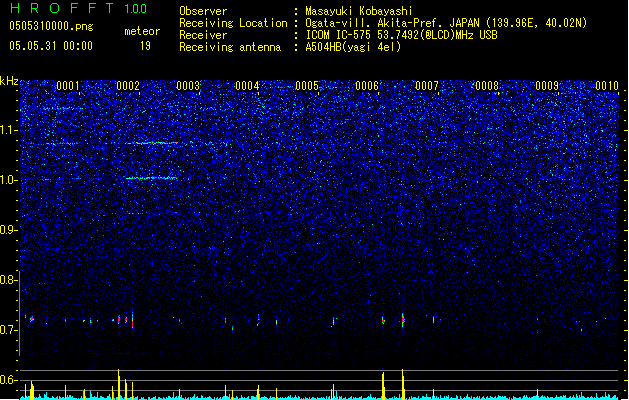Click the date stamp 05.05.31 00:00
Screen dimensions: 629x400
point(51,46)
